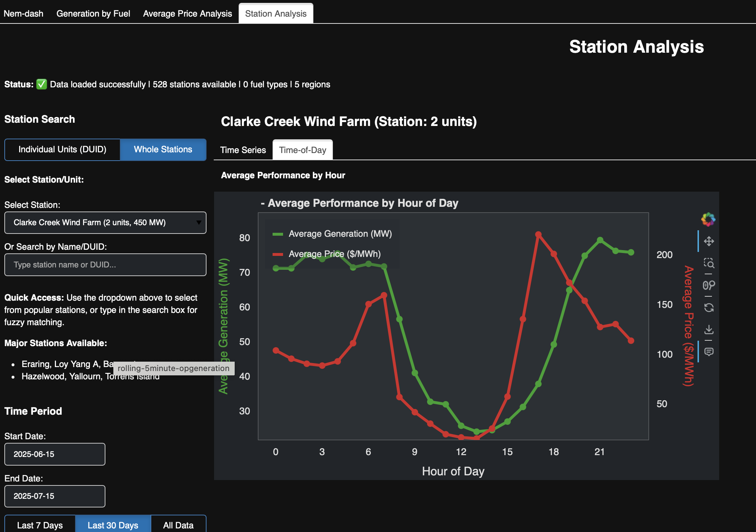Choose the Last 7 Days period
The image size is (756, 532).
tap(40, 525)
